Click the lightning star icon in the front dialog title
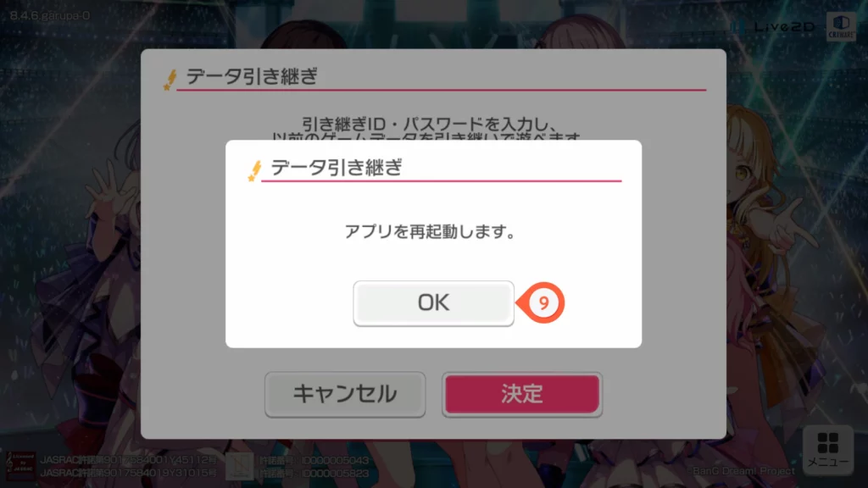 tap(254, 169)
